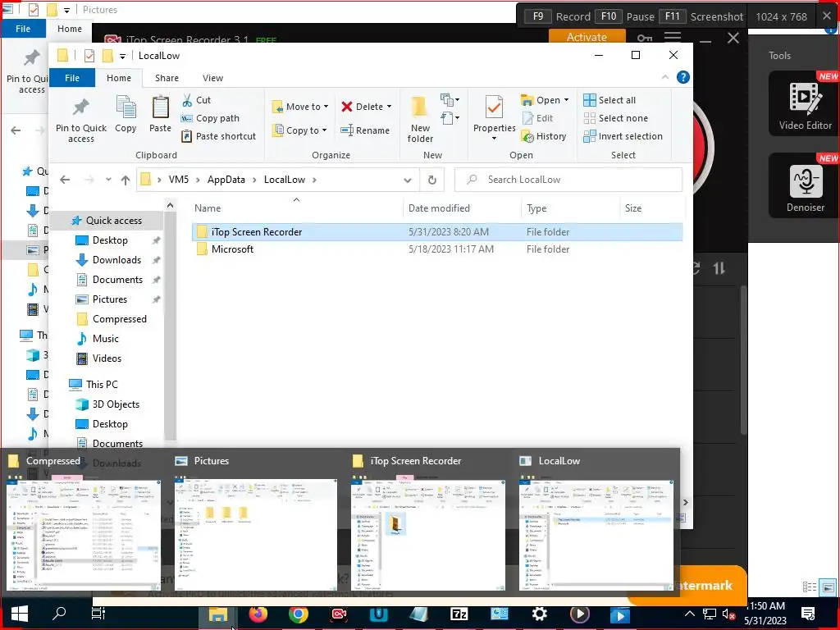Open Task View on the taskbar

pyautogui.click(x=98, y=614)
